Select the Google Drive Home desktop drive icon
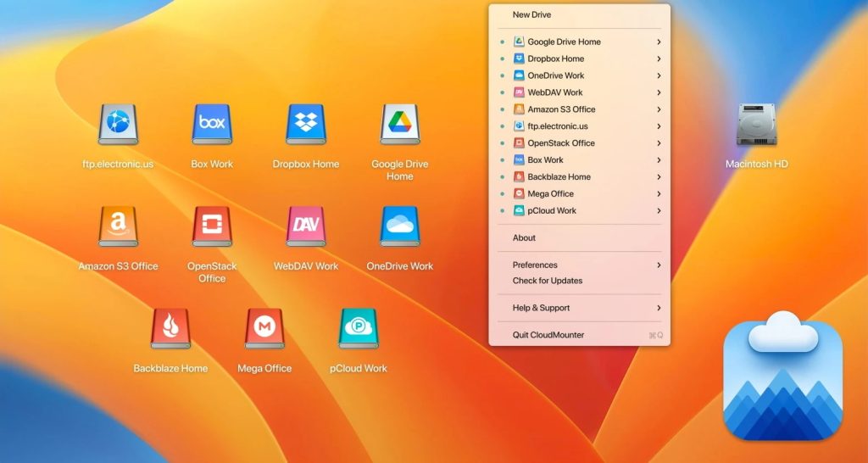Image resolution: width=868 pixels, height=463 pixels. click(x=400, y=124)
